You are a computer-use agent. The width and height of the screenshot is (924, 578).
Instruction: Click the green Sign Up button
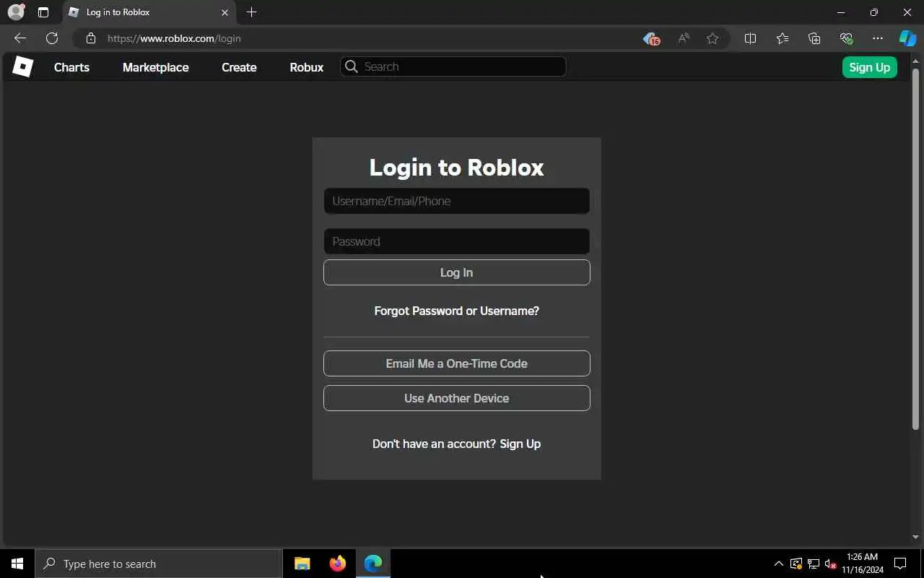(x=869, y=67)
